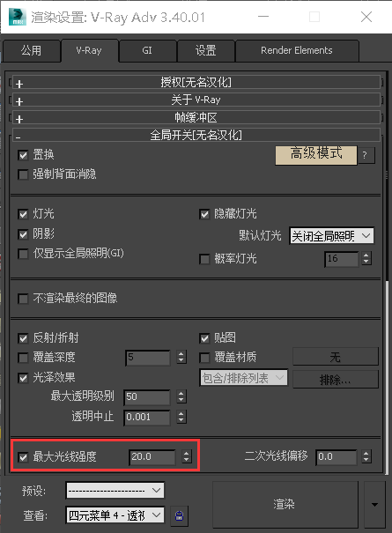Screen dimensions: 392x533
Task: Open the render options arrow next to 渲染
Action: pyautogui.click(x=374, y=505)
